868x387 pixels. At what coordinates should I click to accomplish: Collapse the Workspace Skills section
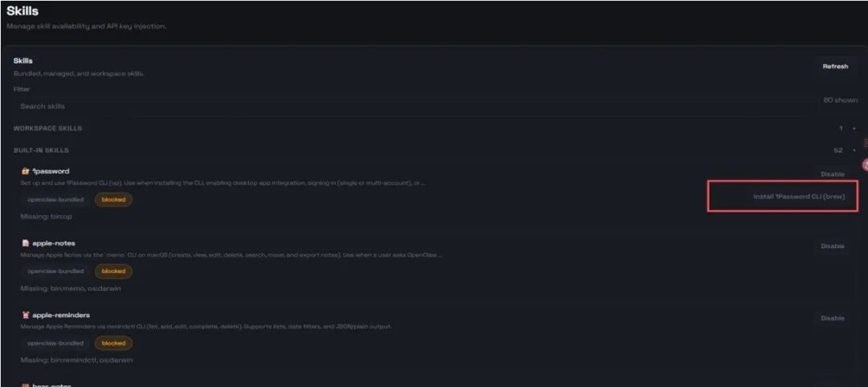click(x=47, y=128)
